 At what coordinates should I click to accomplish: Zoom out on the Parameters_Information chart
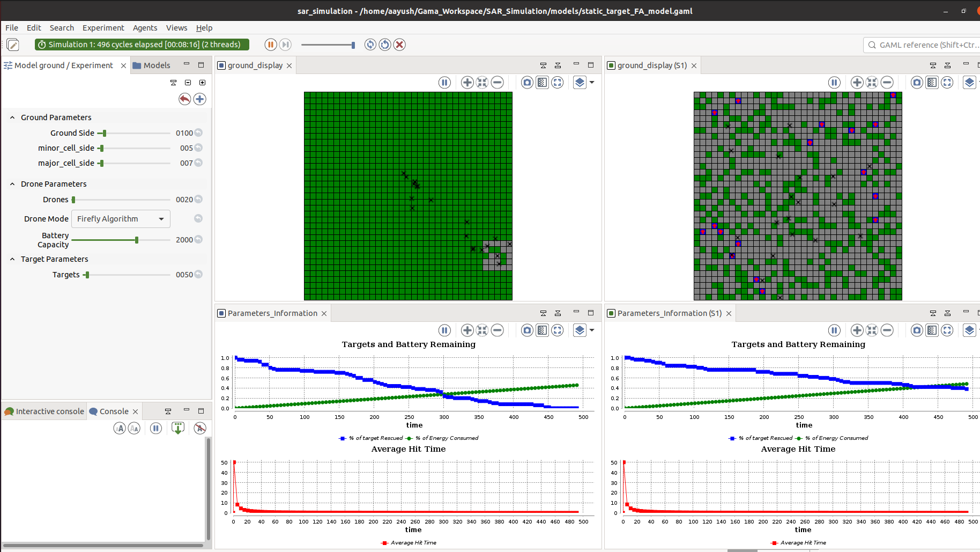coord(498,330)
